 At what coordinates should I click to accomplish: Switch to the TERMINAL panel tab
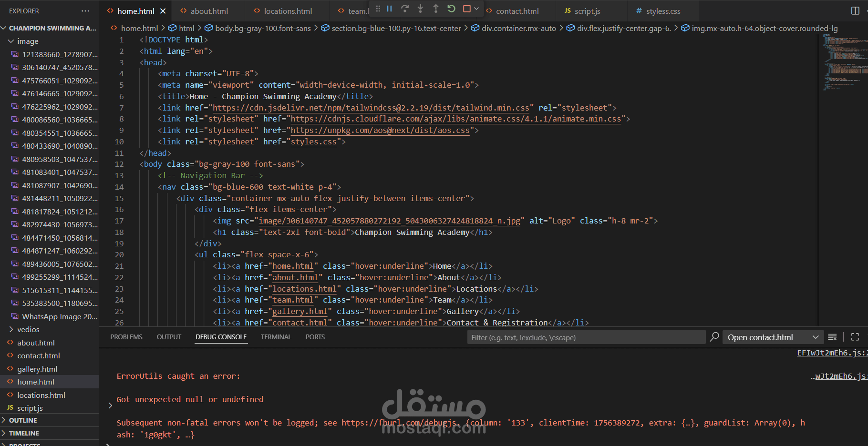pos(276,337)
